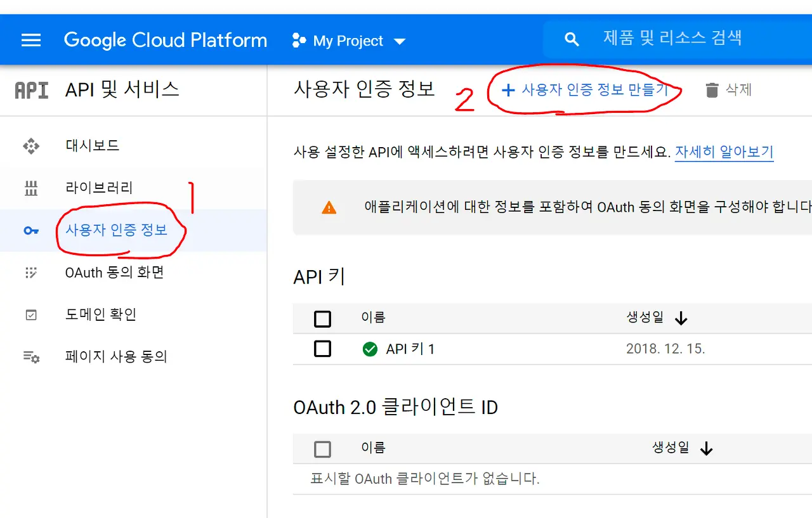
Task: Open 대시보드 in the sidebar
Action: pos(93,146)
